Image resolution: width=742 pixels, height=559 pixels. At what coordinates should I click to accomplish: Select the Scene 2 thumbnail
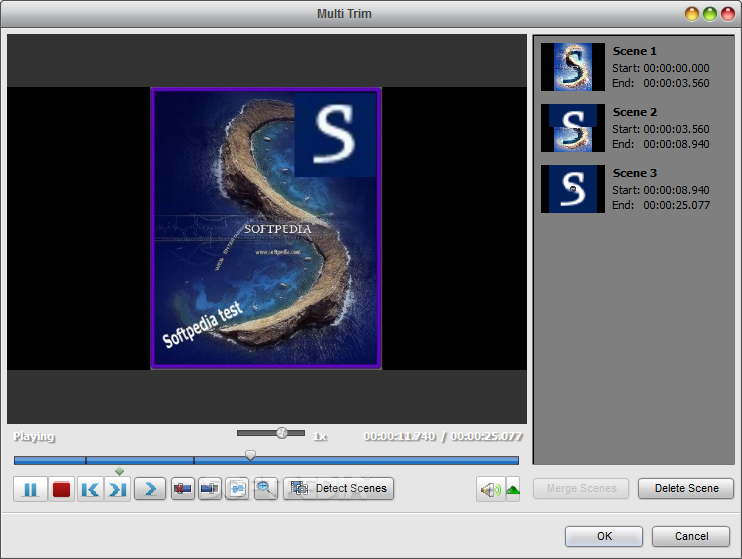(573, 128)
